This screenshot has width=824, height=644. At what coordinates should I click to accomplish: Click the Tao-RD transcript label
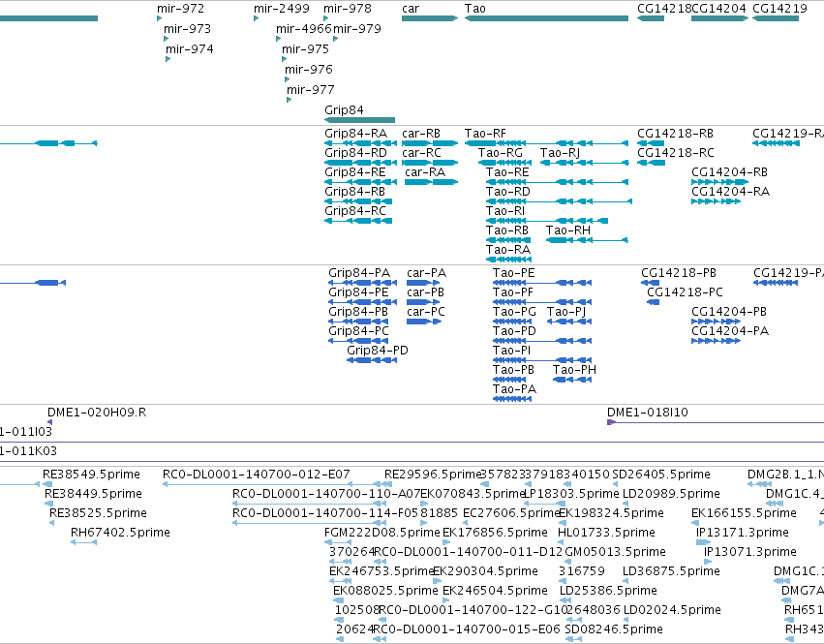pos(507,192)
